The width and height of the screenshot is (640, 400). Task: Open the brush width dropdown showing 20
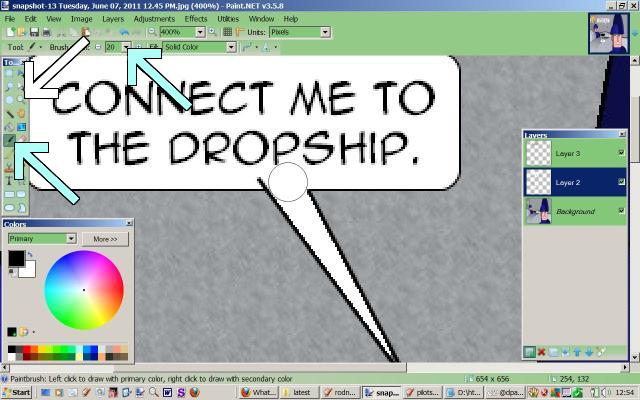(x=125, y=47)
